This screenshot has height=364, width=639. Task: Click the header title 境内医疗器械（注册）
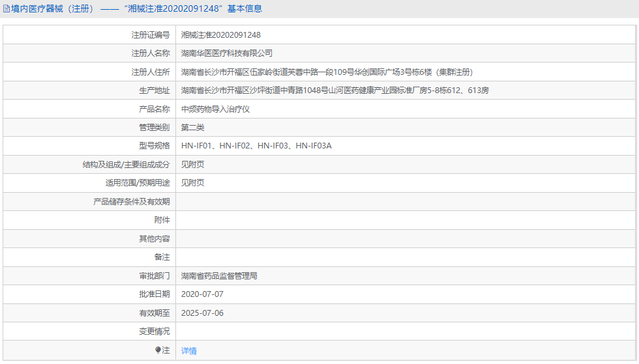53,8
